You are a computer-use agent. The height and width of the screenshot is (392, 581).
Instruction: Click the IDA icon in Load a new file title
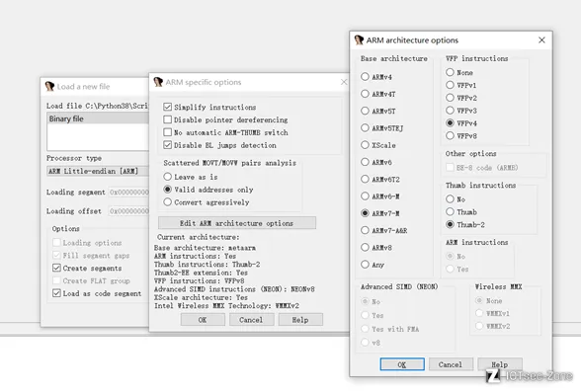tap(49, 87)
